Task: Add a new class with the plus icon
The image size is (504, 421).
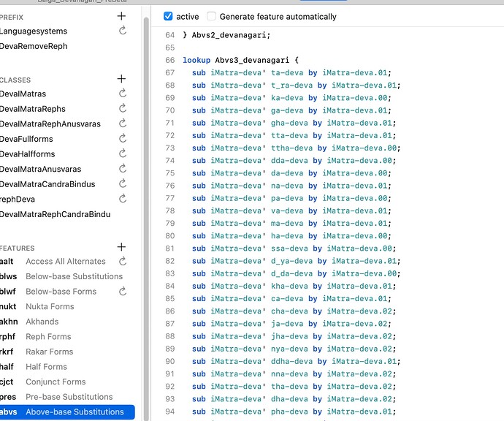Action: pyautogui.click(x=121, y=79)
